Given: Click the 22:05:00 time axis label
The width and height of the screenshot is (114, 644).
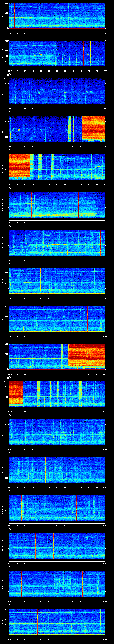Looking at the screenshot, I should point(9,184).
